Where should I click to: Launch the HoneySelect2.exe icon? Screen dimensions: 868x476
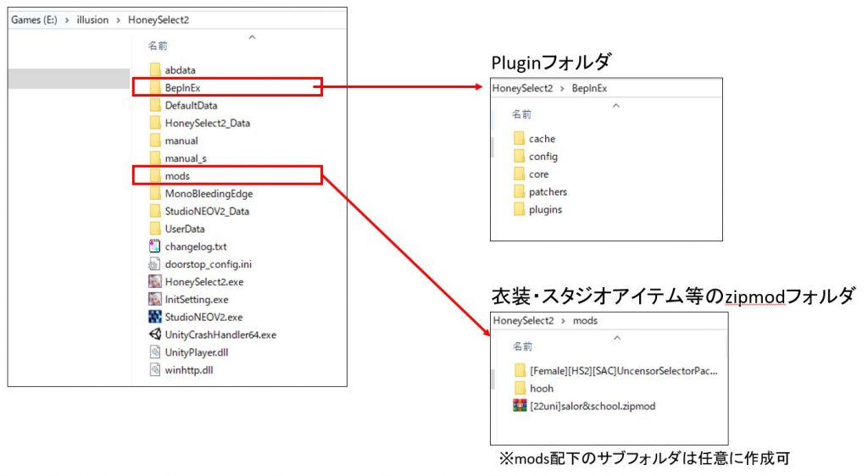pyautogui.click(x=155, y=281)
